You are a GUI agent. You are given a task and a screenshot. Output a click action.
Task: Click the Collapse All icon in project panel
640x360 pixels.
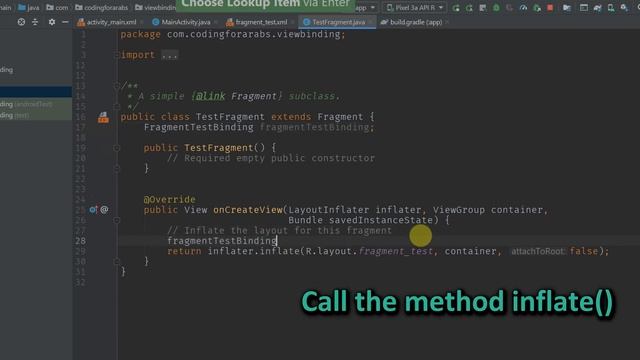[x=35, y=22]
